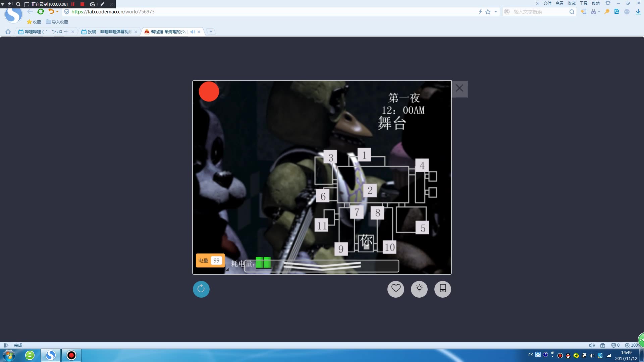Click the send-to-phone toolbar icon
The height and width of the screenshot is (362, 644).
[584, 11]
